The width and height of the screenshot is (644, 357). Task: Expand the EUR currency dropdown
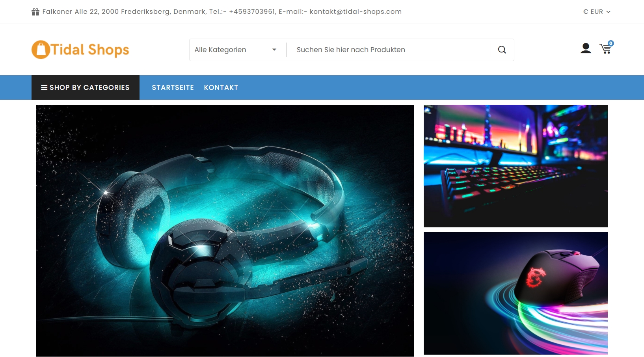click(597, 12)
